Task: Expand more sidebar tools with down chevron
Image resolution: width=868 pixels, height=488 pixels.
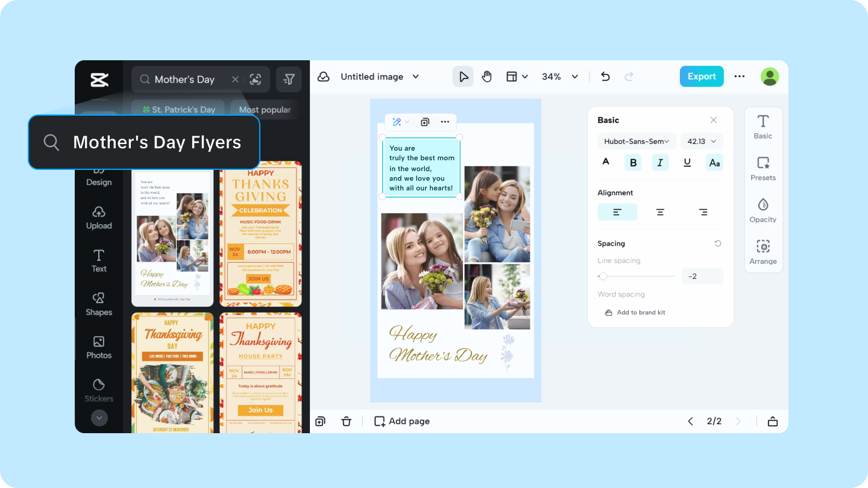Action: click(x=99, y=418)
